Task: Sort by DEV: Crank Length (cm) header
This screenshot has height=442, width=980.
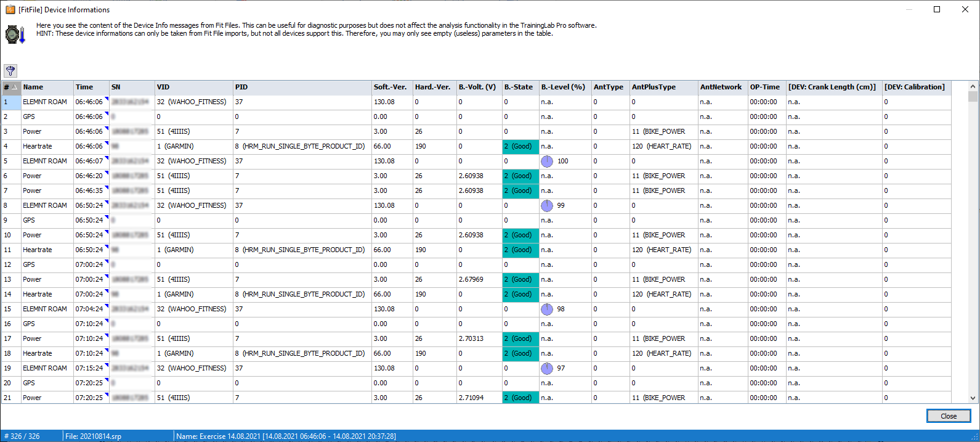Action: (x=834, y=87)
